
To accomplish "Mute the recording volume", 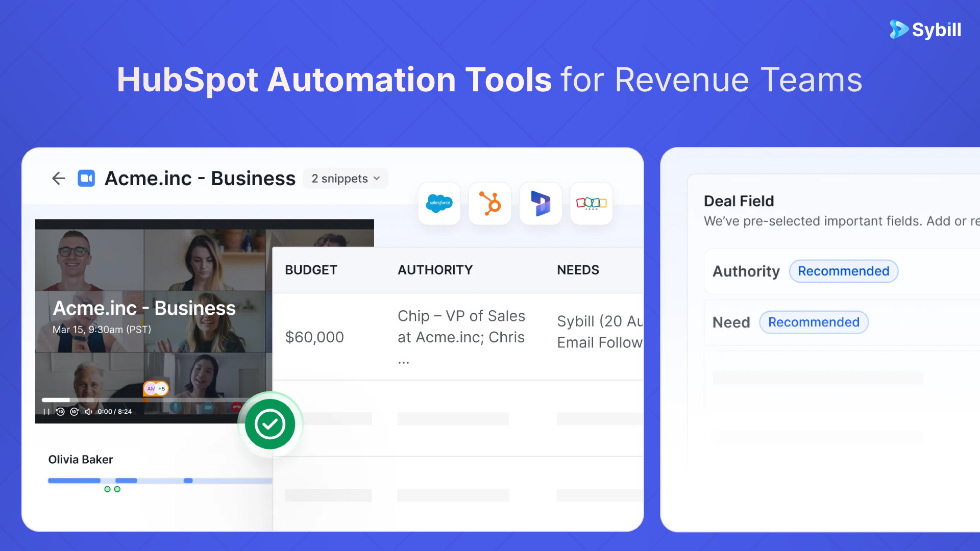I will coord(88,412).
